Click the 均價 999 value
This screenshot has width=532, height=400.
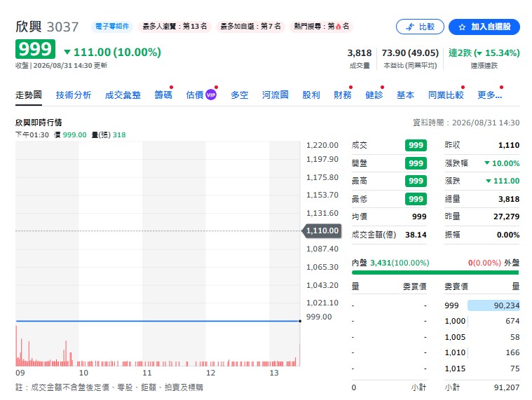click(419, 216)
